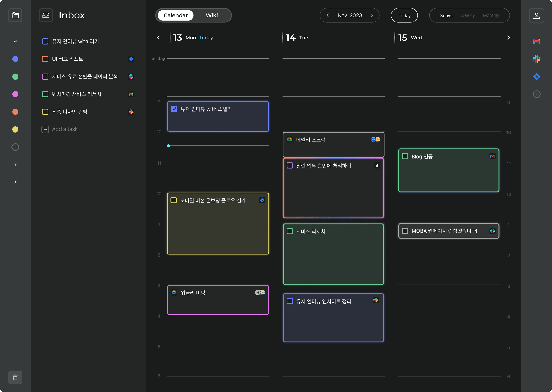Click the Today button
Viewport: 552px width, 392px height.
click(404, 15)
